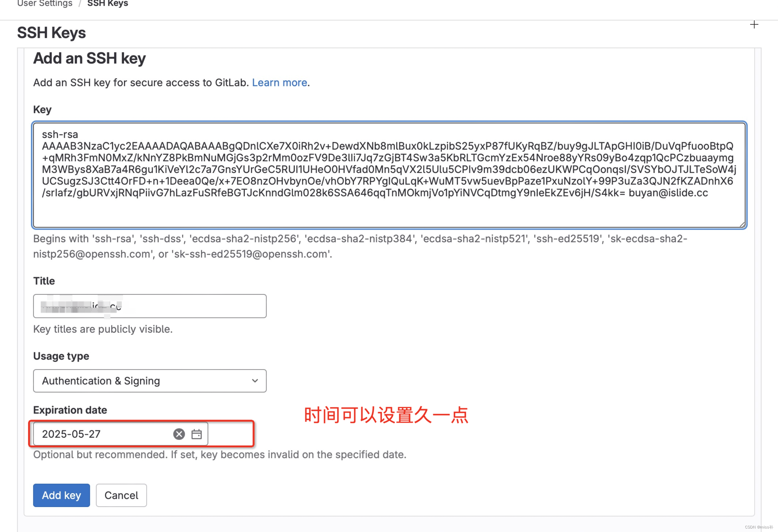The width and height of the screenshot is (778, 532).
Task: Open the Learn more link
Action: pyautogui.click(x=279, y=82)
